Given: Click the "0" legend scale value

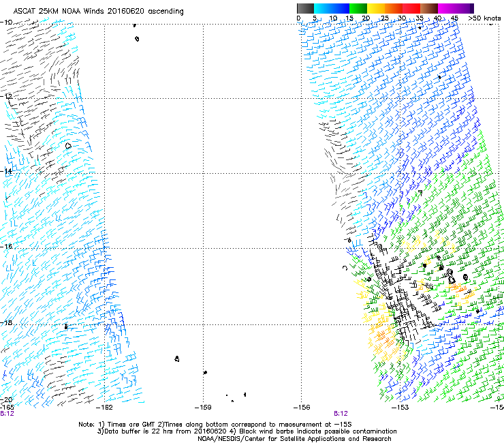Looking at the screenshot, I should coord(298,18).
